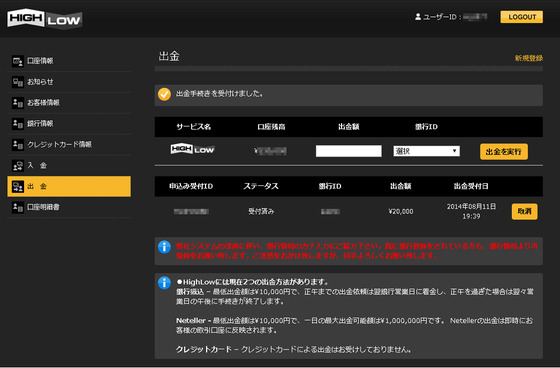Screen dimensions: 560x368
Task: Click the info icon beside HighLow withdrawal methods
Action: [x=164, y=283]
